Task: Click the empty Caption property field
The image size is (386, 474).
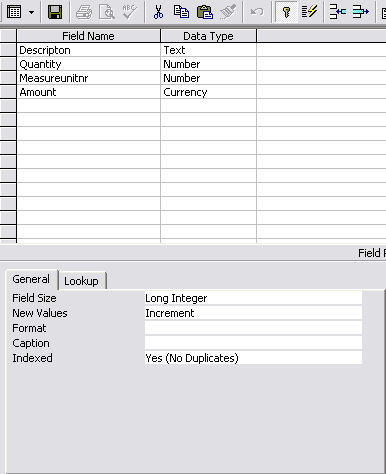Action: pyautogui.click(x=253, y=343)
